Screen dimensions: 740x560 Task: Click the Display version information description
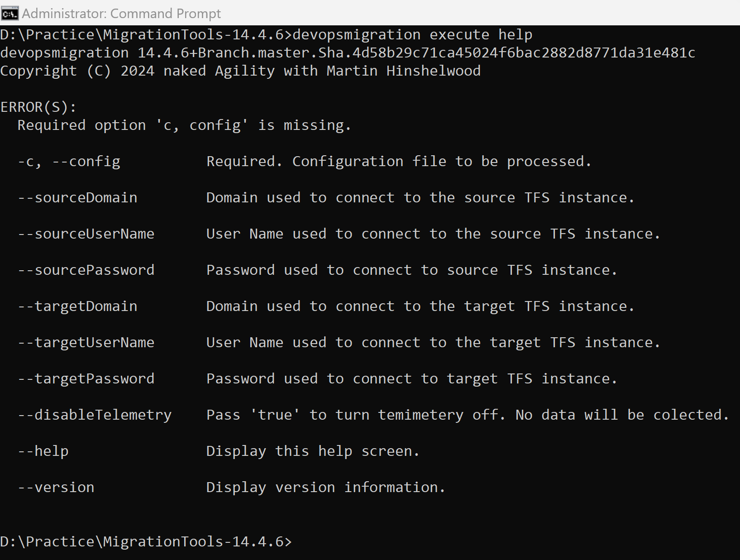tap(325, 488)
